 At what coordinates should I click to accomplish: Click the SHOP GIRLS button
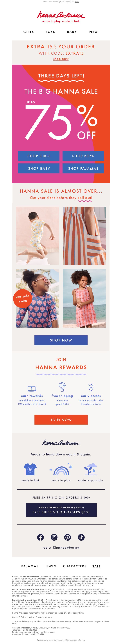[x=39, y=156]
